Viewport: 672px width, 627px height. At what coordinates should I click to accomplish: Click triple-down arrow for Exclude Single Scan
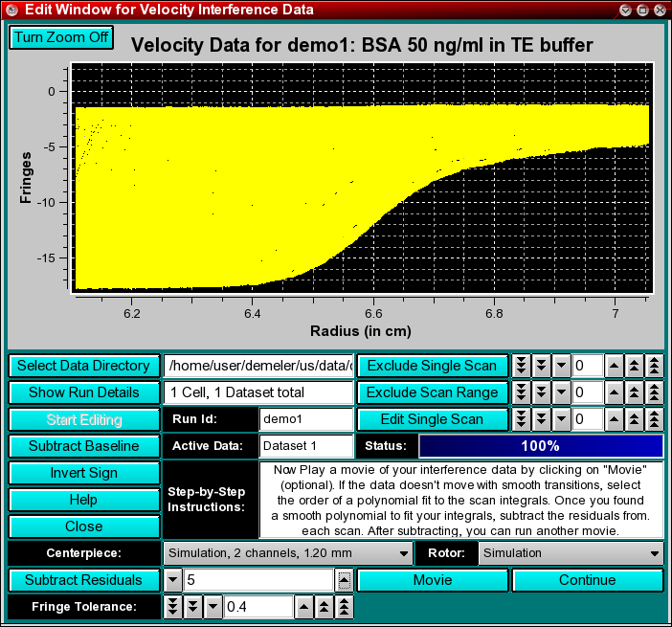click(522, 366)
